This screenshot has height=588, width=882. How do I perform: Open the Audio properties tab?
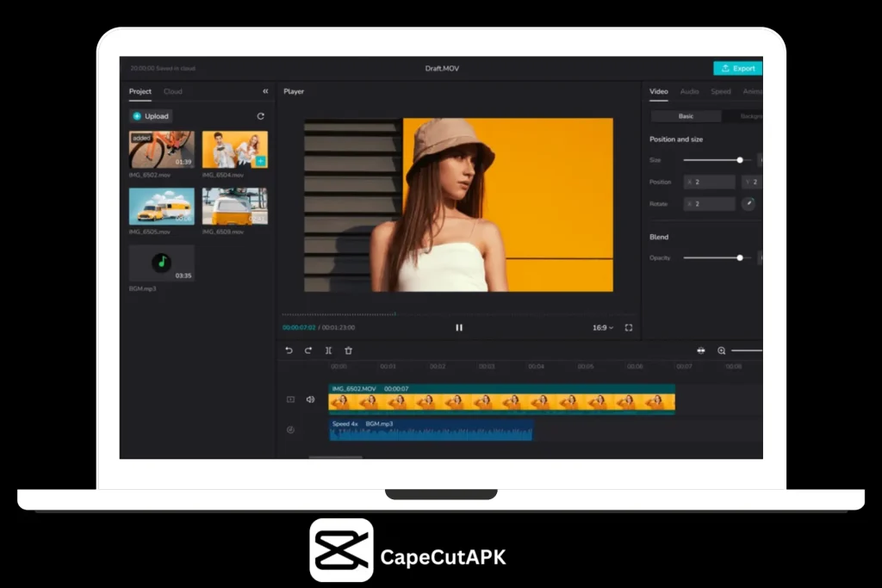(x=690, y=91)
